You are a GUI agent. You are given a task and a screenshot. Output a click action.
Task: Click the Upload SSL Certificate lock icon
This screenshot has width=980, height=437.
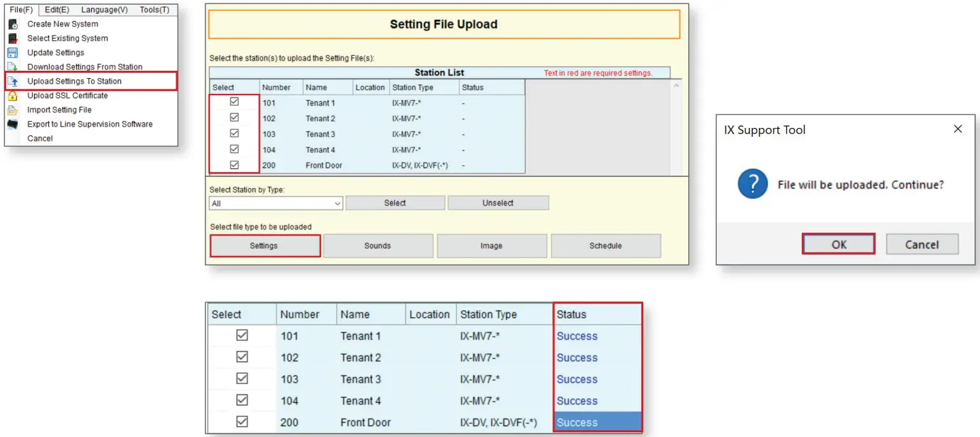pyautogui.click(x=12, y=95)
